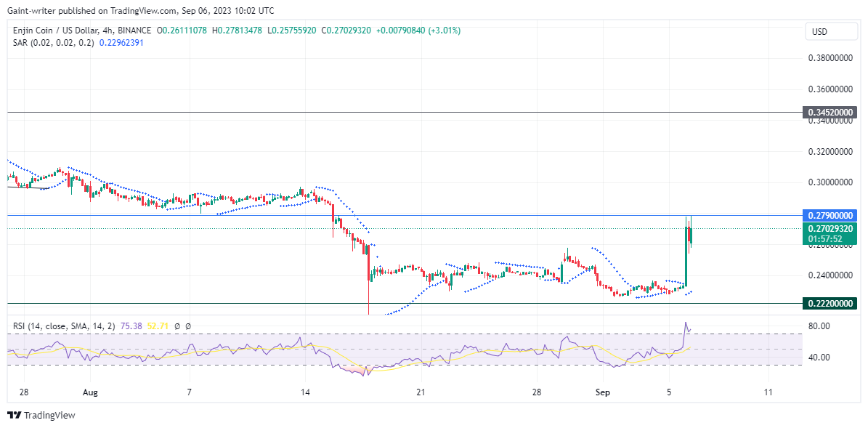Click the 21 date on time axis
The image size is (868, 428).
pyautogui.click(x=421, y=392)
